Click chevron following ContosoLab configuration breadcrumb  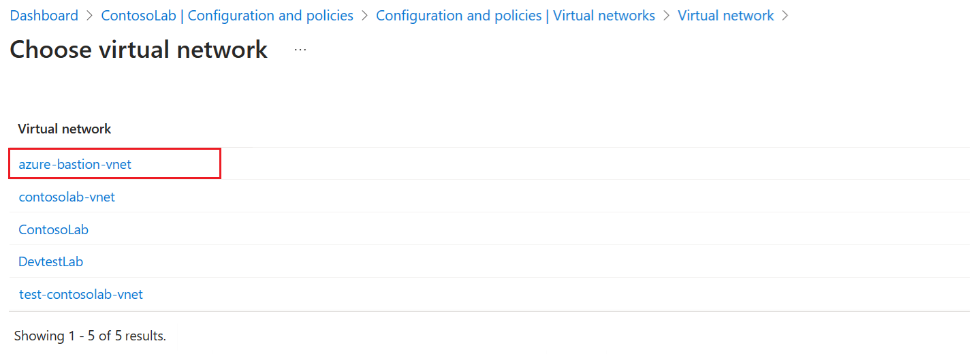click(x=365, y=15)
